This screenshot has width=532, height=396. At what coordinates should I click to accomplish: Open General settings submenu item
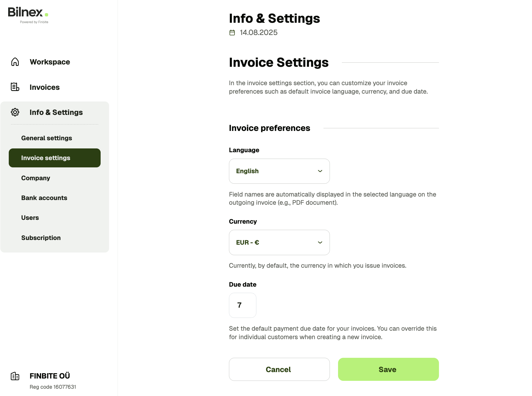click(x=47, y=138)
